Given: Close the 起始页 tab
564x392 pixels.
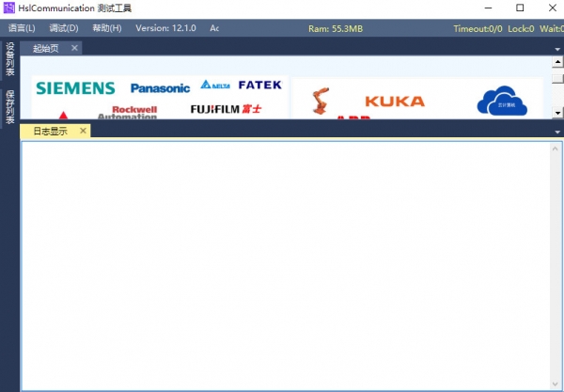Looking at the screenshot, I should 73,48.
